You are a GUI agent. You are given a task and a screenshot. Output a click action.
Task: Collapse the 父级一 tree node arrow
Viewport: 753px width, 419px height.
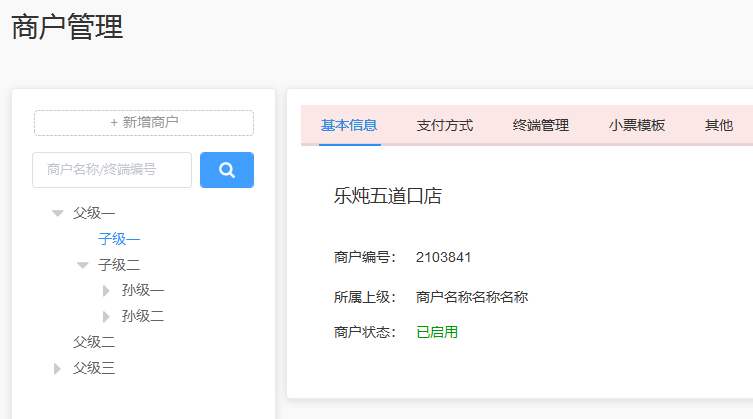click(x=58, y=213)
